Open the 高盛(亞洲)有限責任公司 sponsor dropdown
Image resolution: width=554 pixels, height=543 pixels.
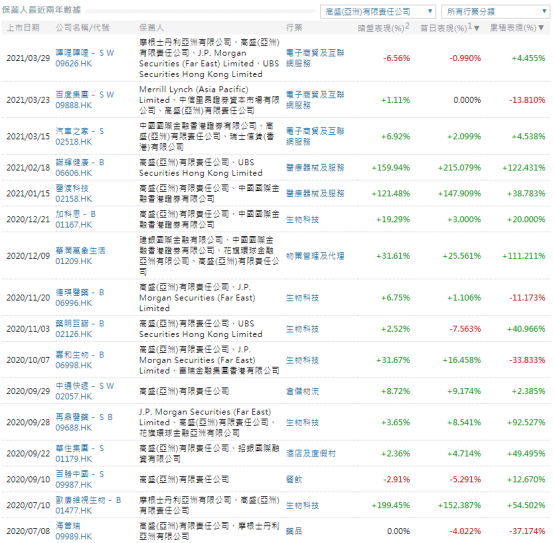(x=378, y=11)
